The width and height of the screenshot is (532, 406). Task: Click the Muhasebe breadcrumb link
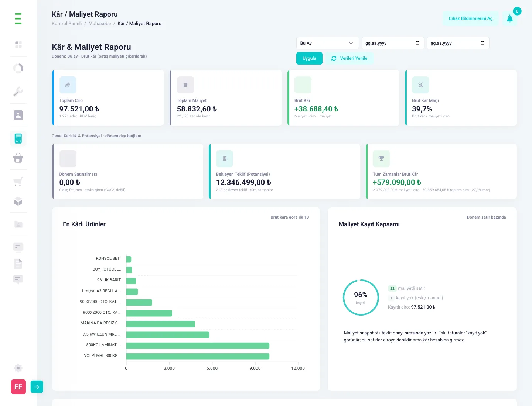100,23
